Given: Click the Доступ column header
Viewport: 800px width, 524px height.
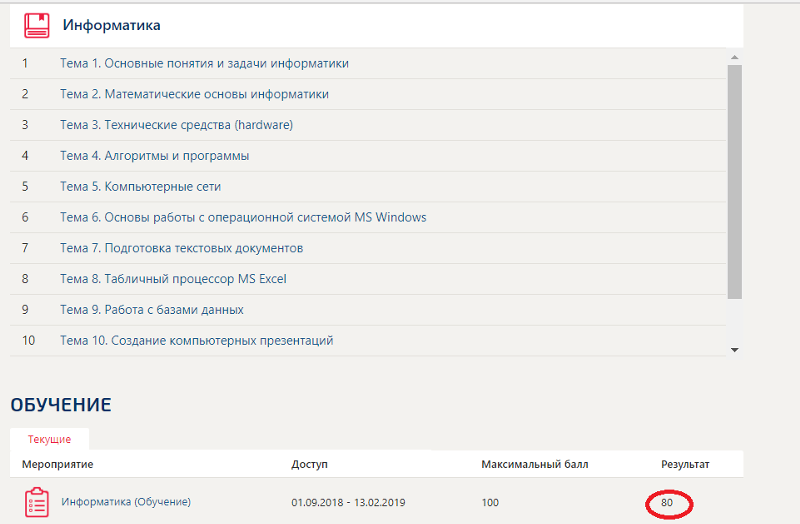Looking at the screenshot, I should click(310, 464).
